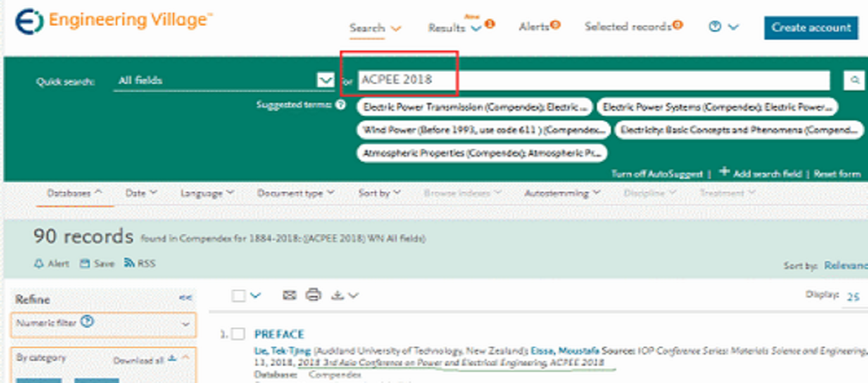Image resolution: width=868 pixels, height=383 pixels.
Task: Tick the checkbox for record 1 PREFACE
Action: 238,334
